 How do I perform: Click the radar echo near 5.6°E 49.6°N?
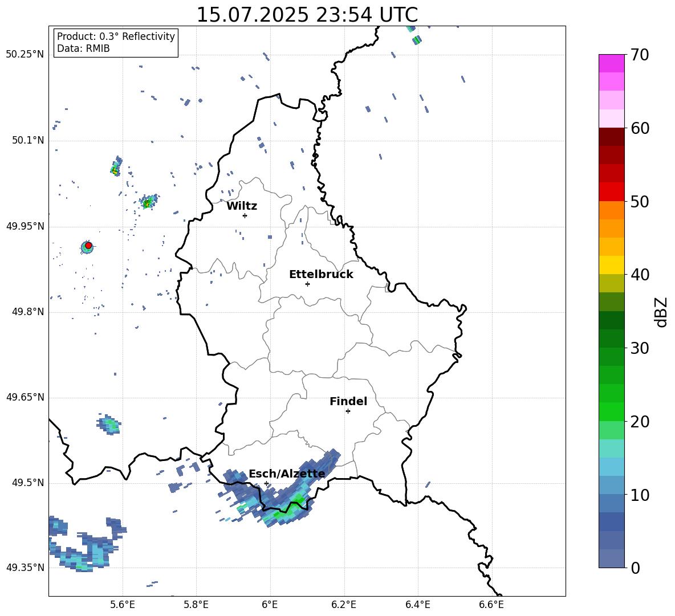point(108,425)
